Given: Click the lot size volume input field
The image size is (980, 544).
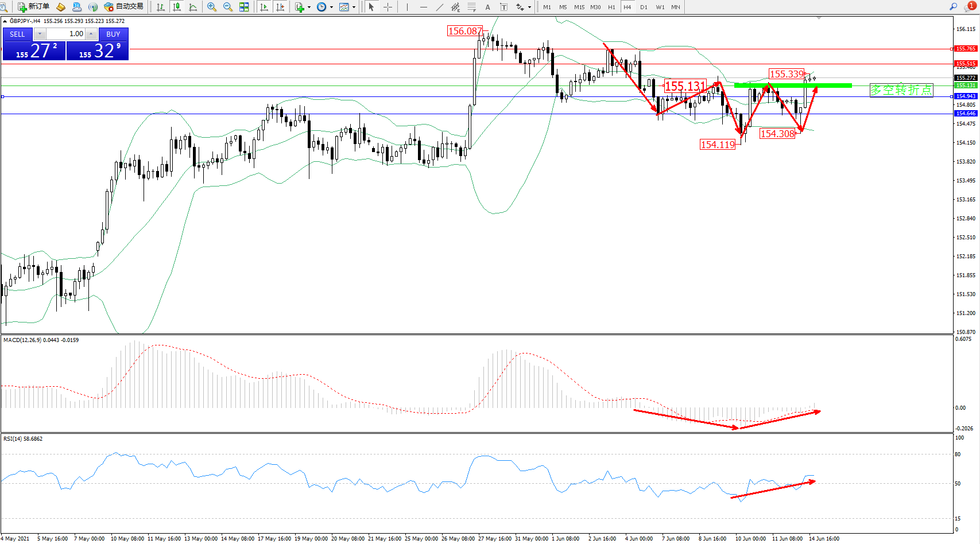Looking at the screenshot, I should click(66, 34).
